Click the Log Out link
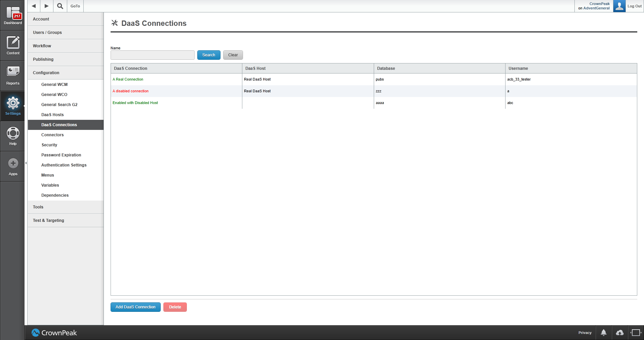644x340 pixels. tap(635, 6)
